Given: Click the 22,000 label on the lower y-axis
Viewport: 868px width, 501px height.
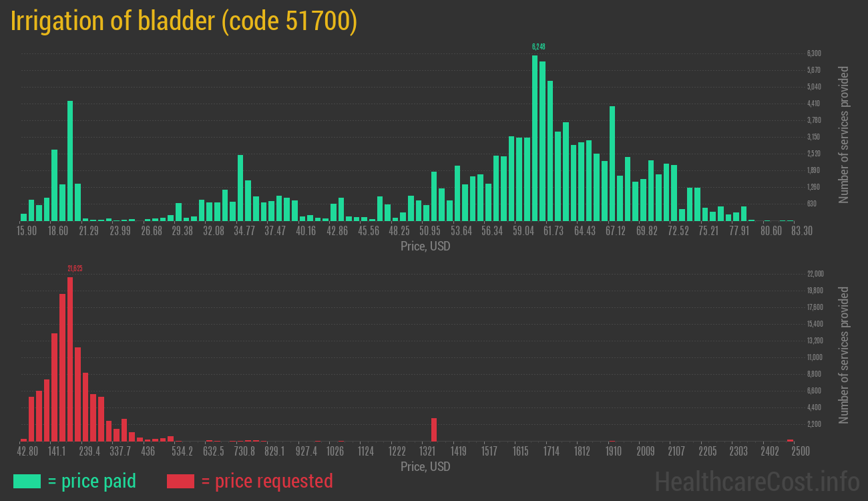Looking at the screenshot, I should coord(815,273).
